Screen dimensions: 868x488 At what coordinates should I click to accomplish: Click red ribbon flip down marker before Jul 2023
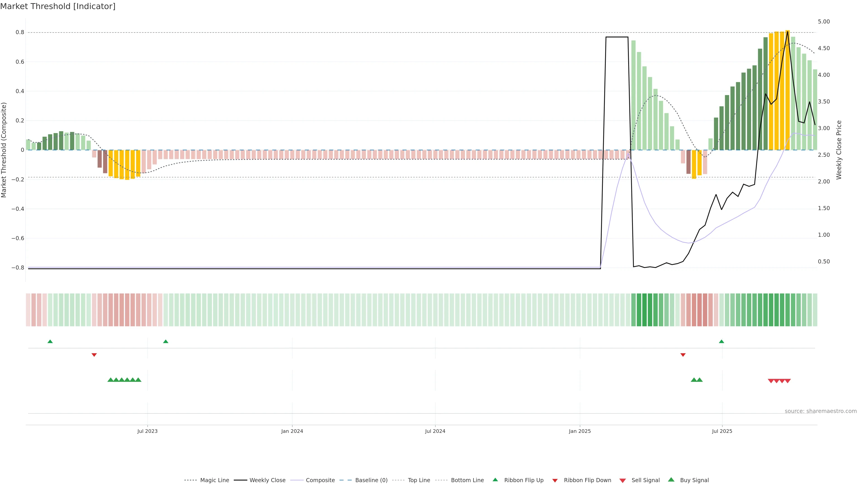[94, 355]
